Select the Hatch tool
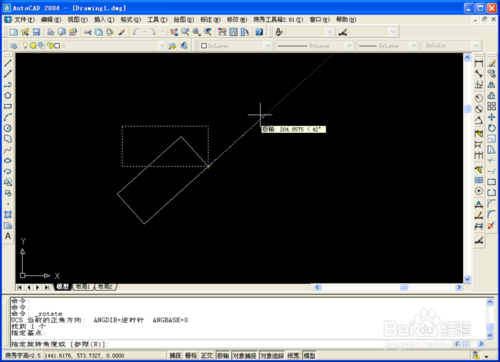The height and width of the screenshot is (362, 500). click(x=8, y=215)
